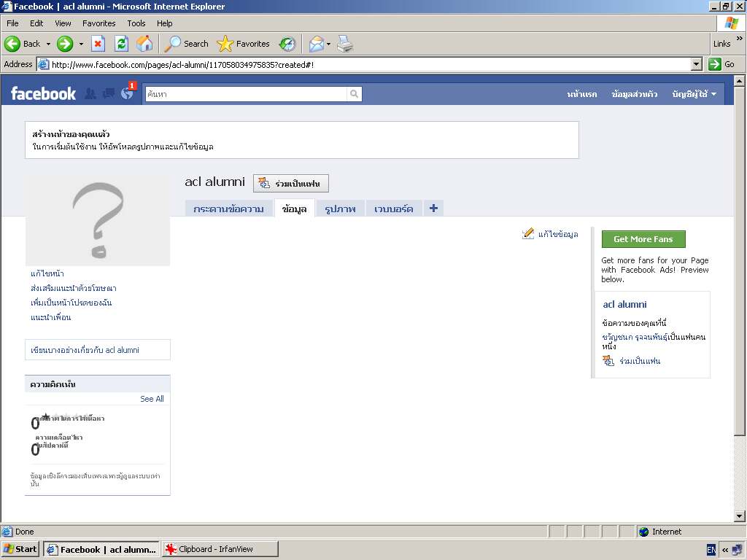747x560 pixels.
Task: Click the See All link
Action: (x=152, y=399)
